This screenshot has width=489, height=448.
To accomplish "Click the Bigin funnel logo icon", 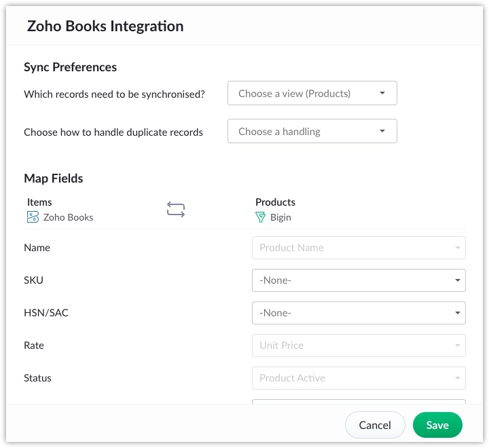I will coord(260,217).
